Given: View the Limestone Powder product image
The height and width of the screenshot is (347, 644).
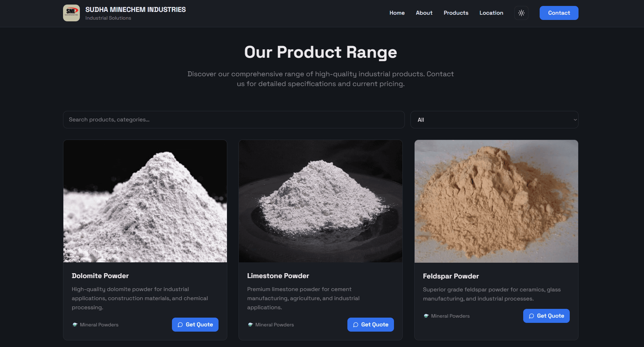Looking at the screenshot, I should coord(320,201).
